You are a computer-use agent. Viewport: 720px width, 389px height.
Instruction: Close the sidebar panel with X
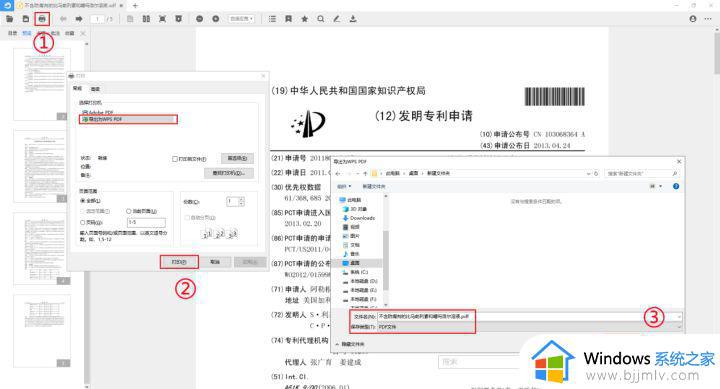coord(83,33)
